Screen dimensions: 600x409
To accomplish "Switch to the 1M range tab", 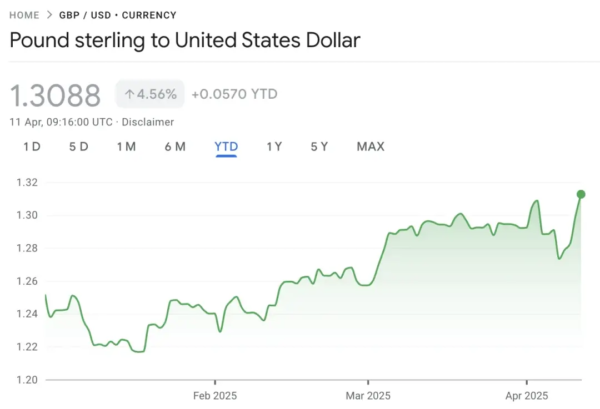I will coord(126,147).
